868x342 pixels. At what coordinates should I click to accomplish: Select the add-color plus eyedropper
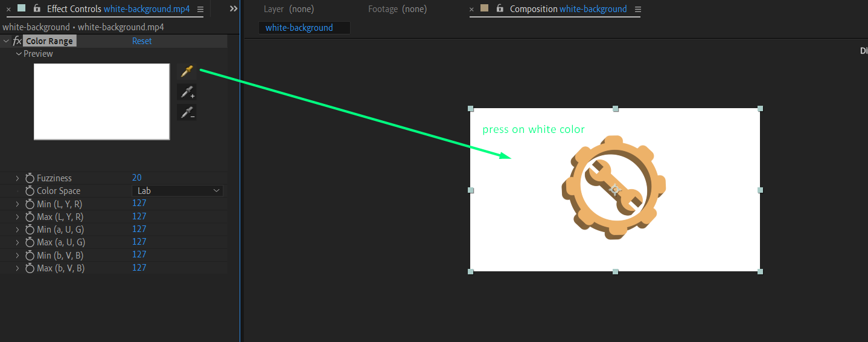click(187, 92)
